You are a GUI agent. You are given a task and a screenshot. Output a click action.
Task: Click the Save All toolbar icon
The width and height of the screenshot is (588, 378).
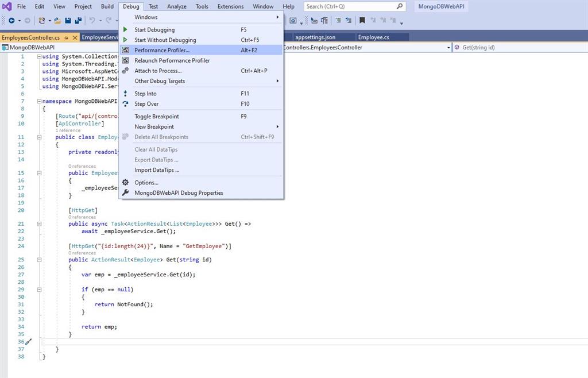point(78,20)
